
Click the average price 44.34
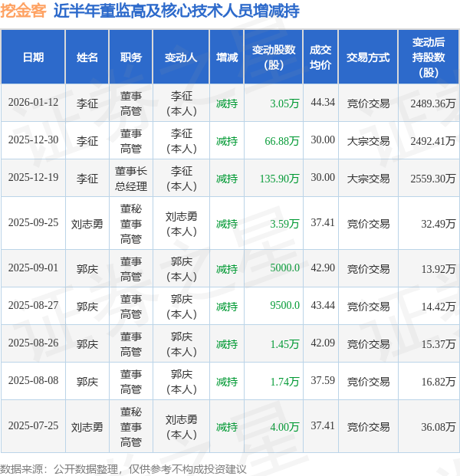[x=323, y=102]
